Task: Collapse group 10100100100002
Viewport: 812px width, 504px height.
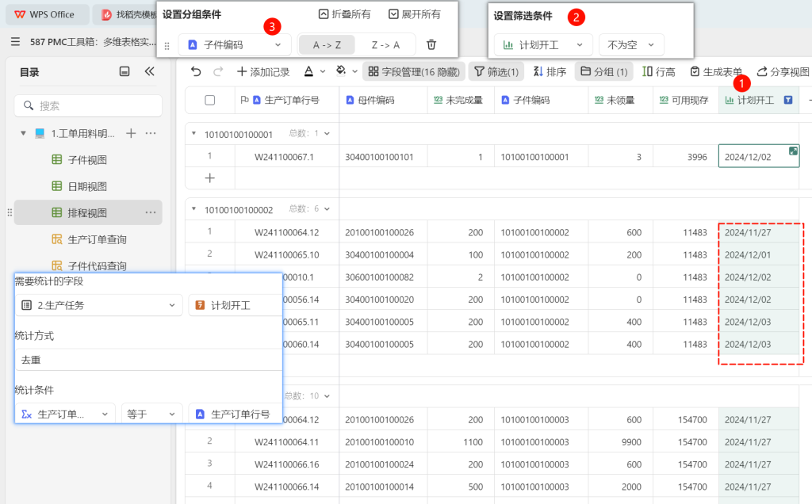Action: pyautogui.click(x=193, y=209)
